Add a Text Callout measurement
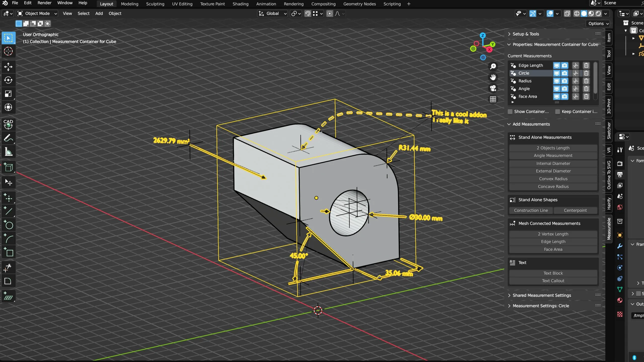The image size is (644, 362). (x=553, y=281)
